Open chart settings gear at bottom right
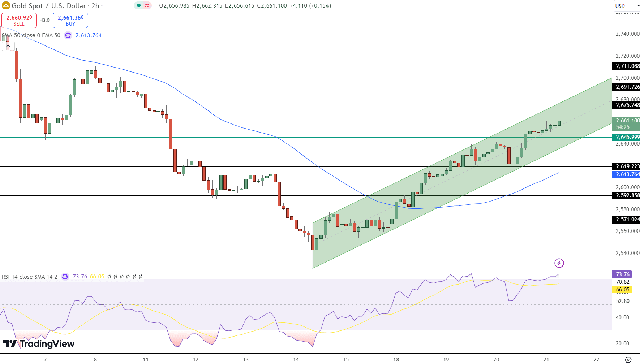Viewport: 640px width, 364px height. (628, 359)
